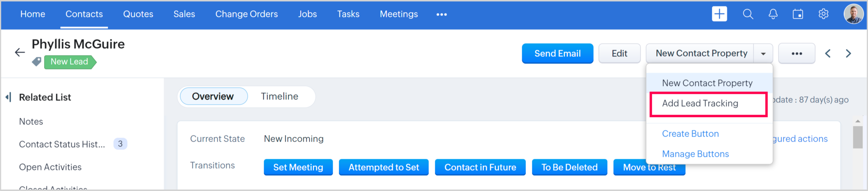This screenshot has height=191, width=868.
Task: Select Add Lead Tracking menu option
Action: (700, 104)
